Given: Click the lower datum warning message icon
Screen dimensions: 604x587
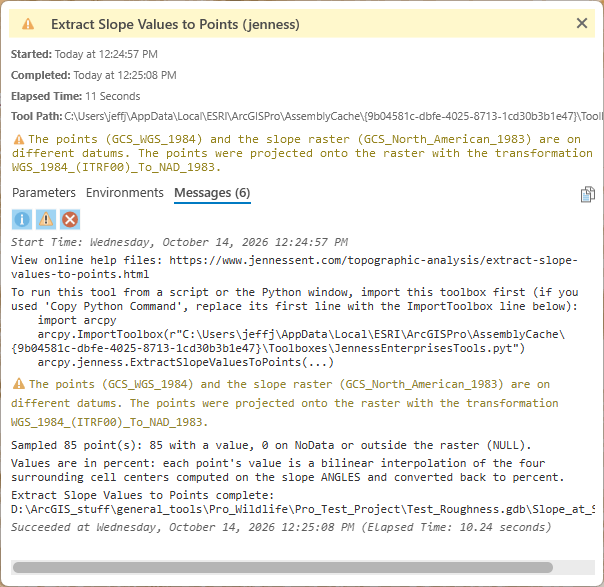Looking at the screenshot, I should click(19, 384).
